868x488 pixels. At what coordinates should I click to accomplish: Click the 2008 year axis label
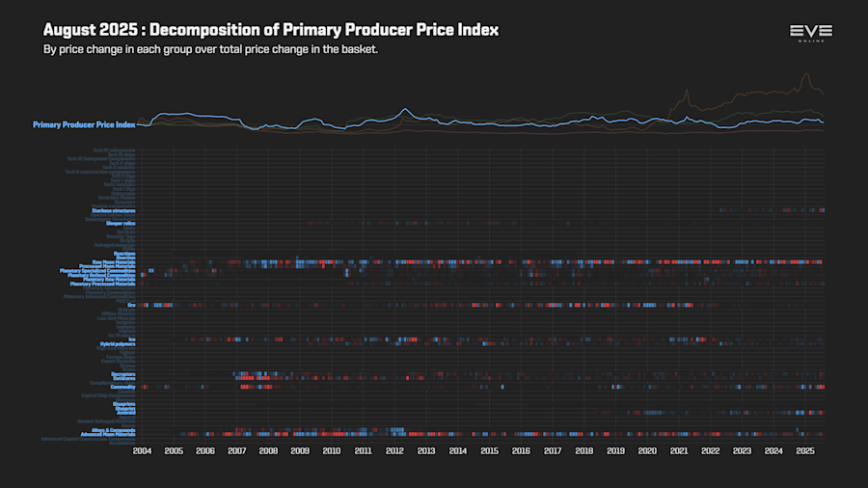268,451
